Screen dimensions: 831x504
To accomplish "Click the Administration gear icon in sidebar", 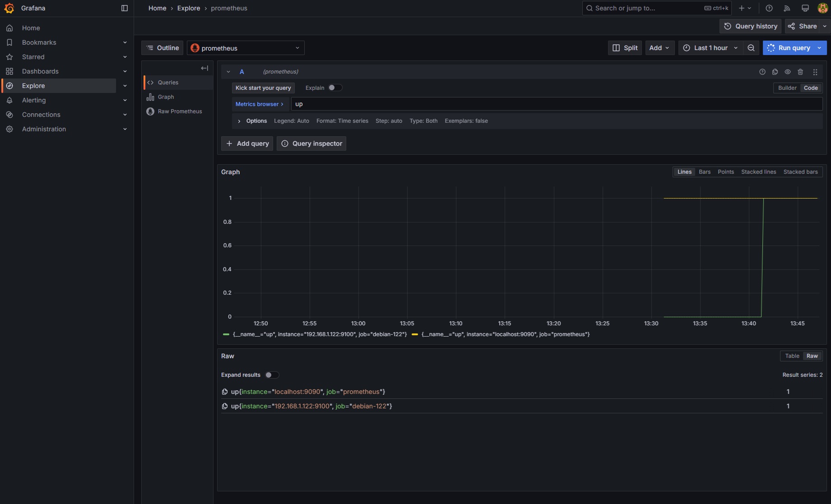I will [x=9, y=129].
